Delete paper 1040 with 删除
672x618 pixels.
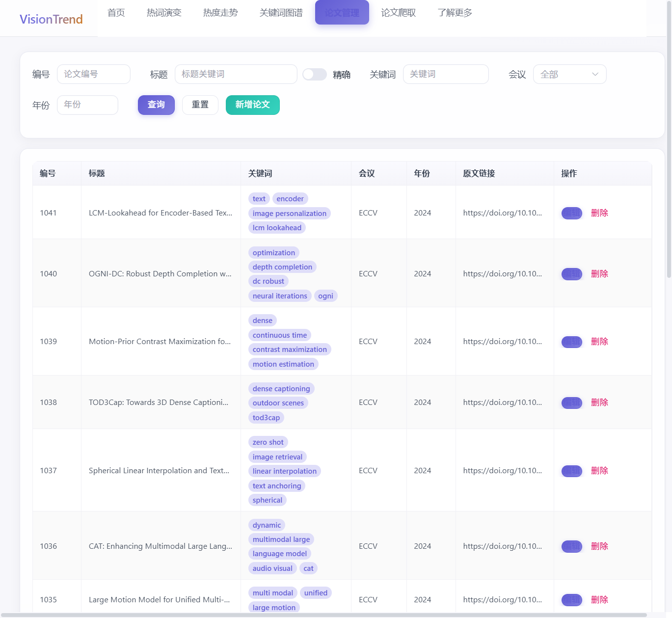[x=599, y=273]
